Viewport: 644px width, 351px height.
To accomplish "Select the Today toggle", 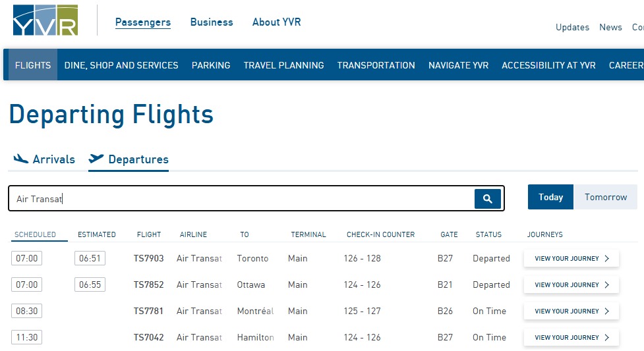I will (550, 197).
